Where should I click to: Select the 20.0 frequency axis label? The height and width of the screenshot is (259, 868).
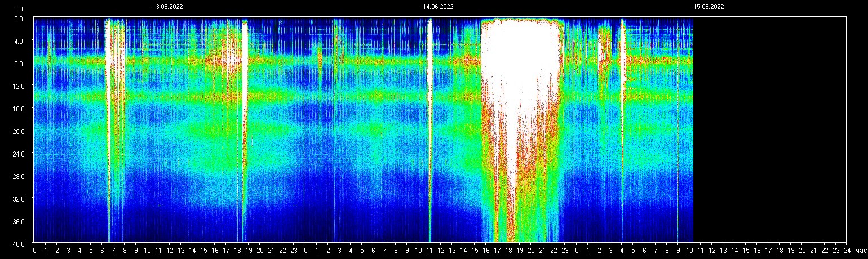(x=18, y=131)
